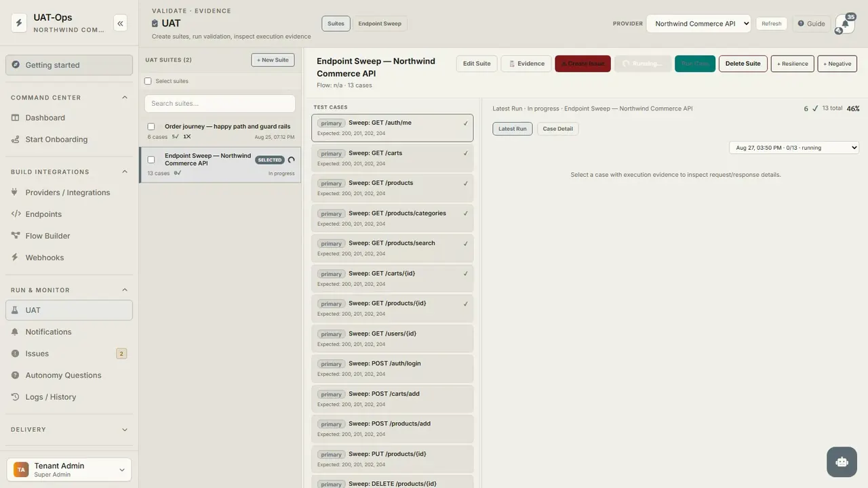The height and width of the screenshot is (488, 868).
Task: Expand the Delivery section
Action: point(125,430)
